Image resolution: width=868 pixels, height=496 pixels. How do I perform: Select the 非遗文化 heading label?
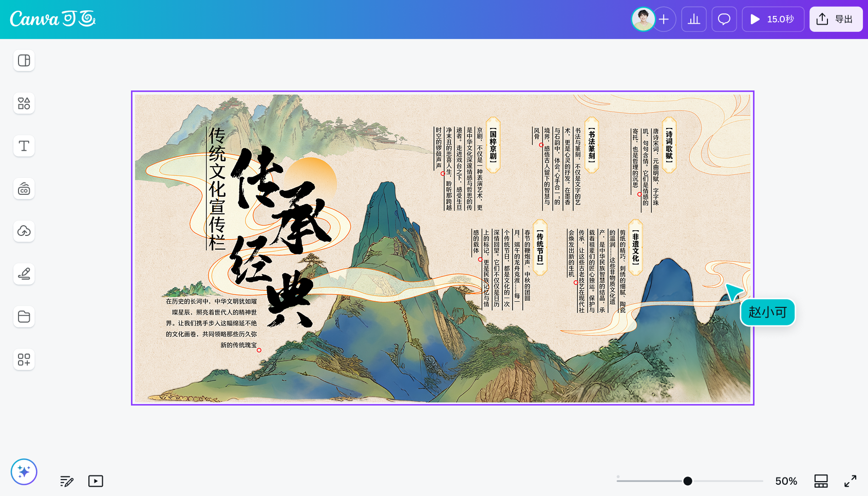pos(636,248)
